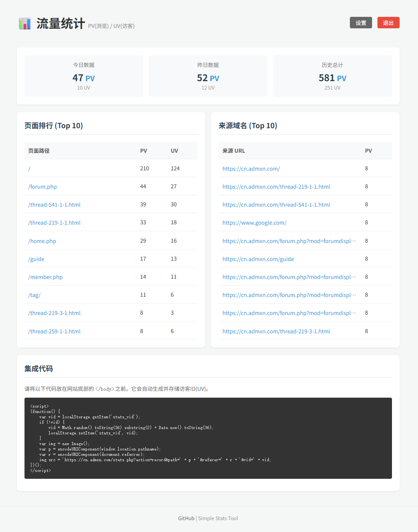
Task: Click the bar chart logo icon
Action: tap(24, 23)
